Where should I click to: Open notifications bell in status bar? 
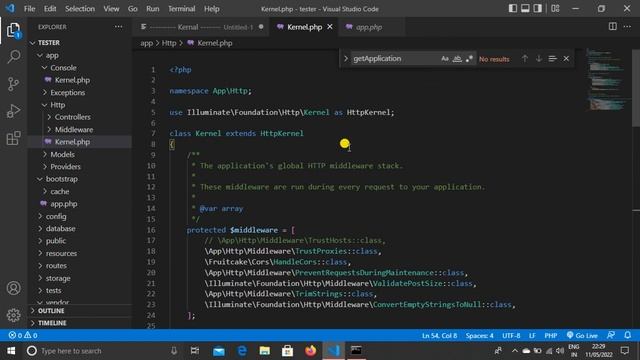click(628, 335)
